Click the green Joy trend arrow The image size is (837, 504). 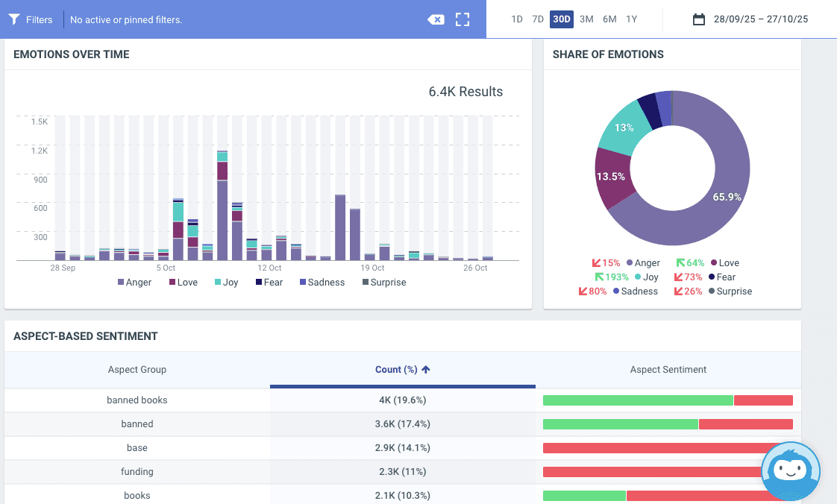pos(600,277)
